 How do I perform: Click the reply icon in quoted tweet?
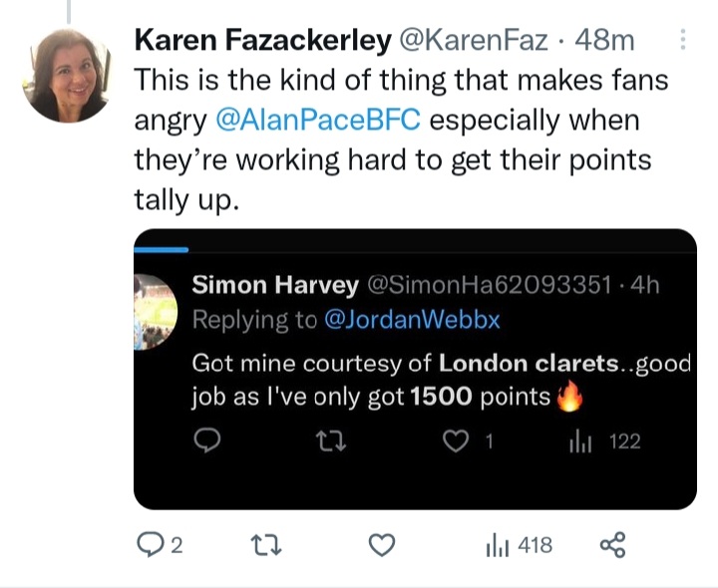(x=205, y=441)
